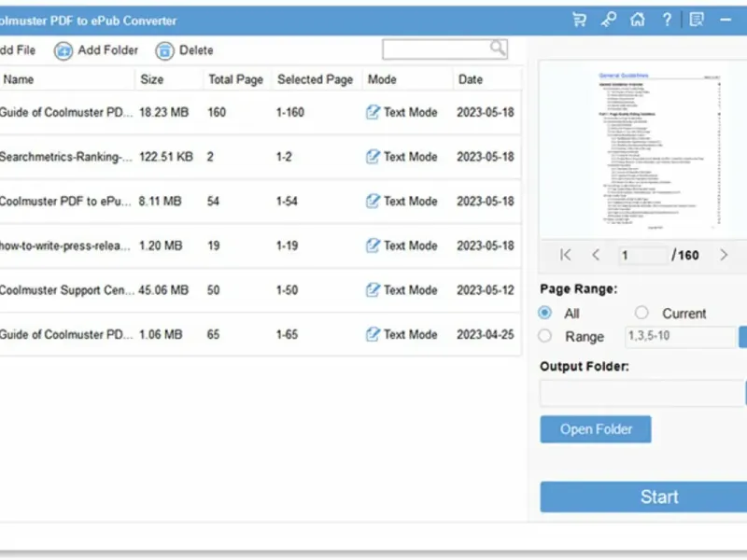The image size is (747, 560).
Task: Click the 18.23 MB size cell
Action: click(x=164, y=112)
